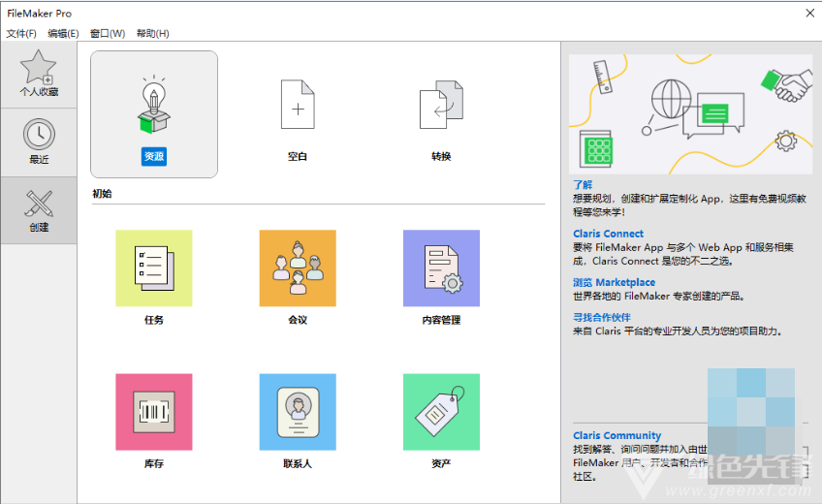
Task: Click the 内容管理 label text
Action: (441, 320)
